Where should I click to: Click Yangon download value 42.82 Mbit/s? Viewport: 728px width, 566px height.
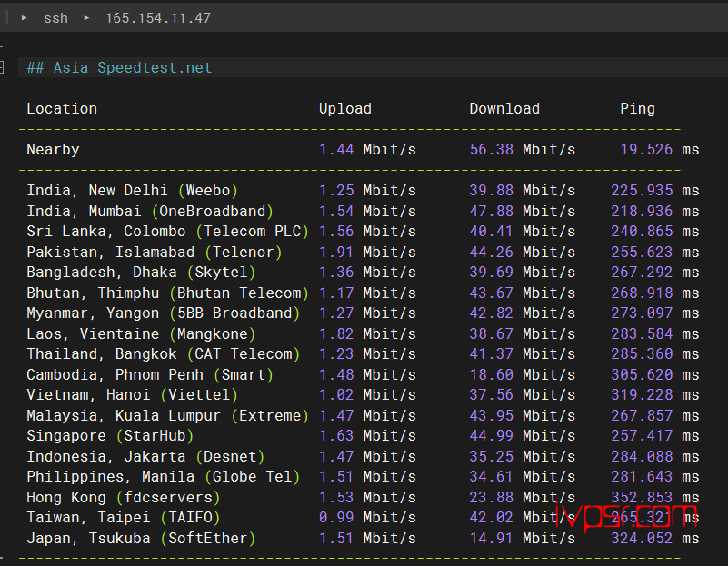pyautogui.click(x=523, y=313)
